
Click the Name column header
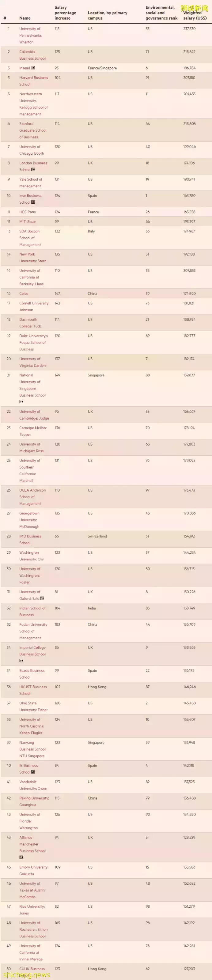(x=25, y=18)
